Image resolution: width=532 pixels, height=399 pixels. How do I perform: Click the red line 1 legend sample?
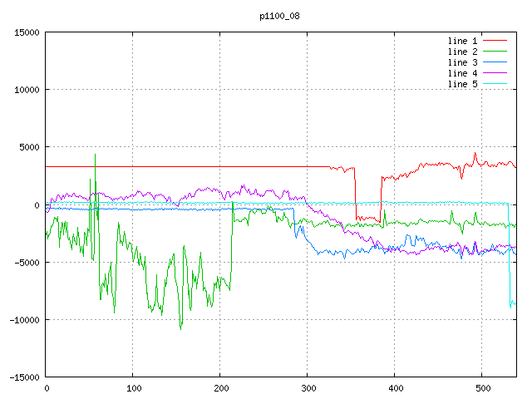click(x=495, y=41)
